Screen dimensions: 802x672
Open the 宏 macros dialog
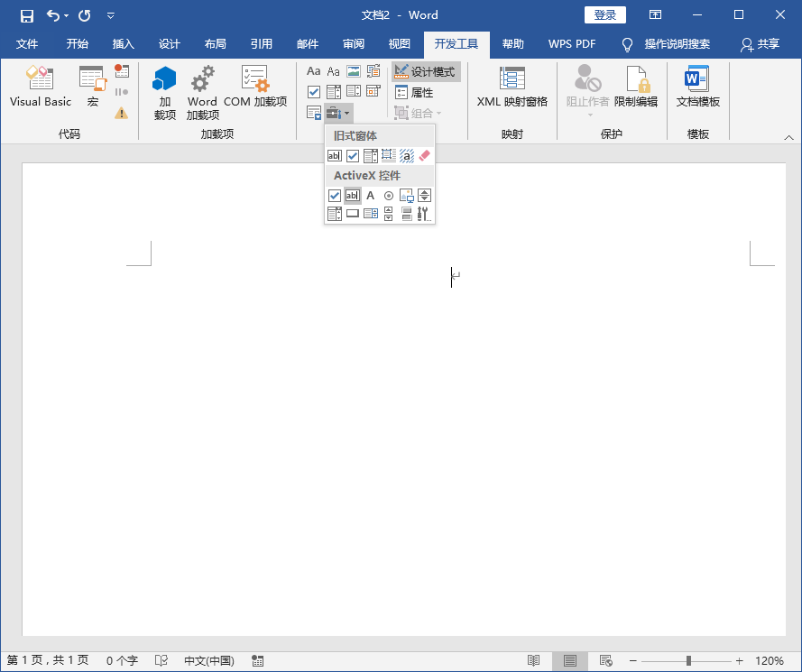click(x=93, y=87)
